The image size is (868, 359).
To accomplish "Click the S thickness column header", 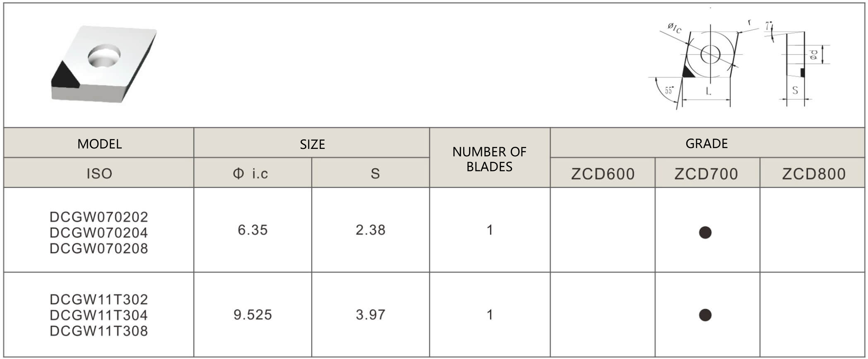I will [375, 173].
